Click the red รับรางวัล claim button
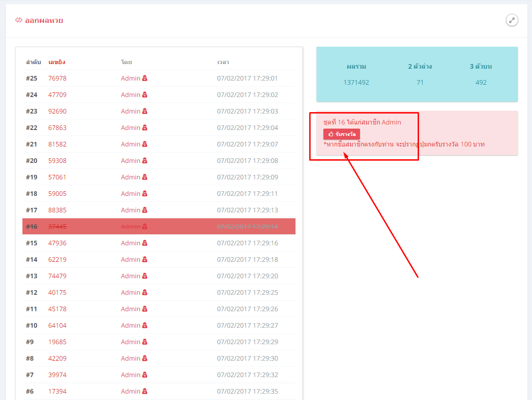This screenshot has width=532, height=400. coord(341,134)
